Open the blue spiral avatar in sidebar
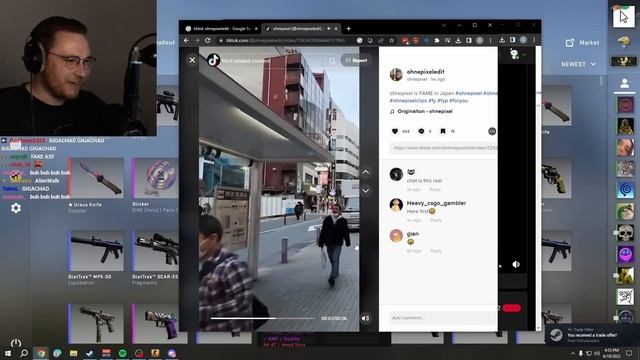Viewport: 640px width, 360px height. click(x=625, y=190)
